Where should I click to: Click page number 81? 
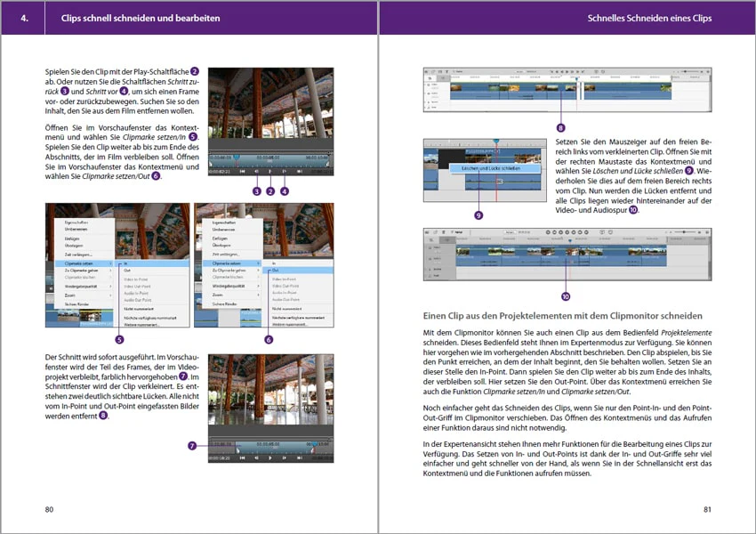click(707, 509)
